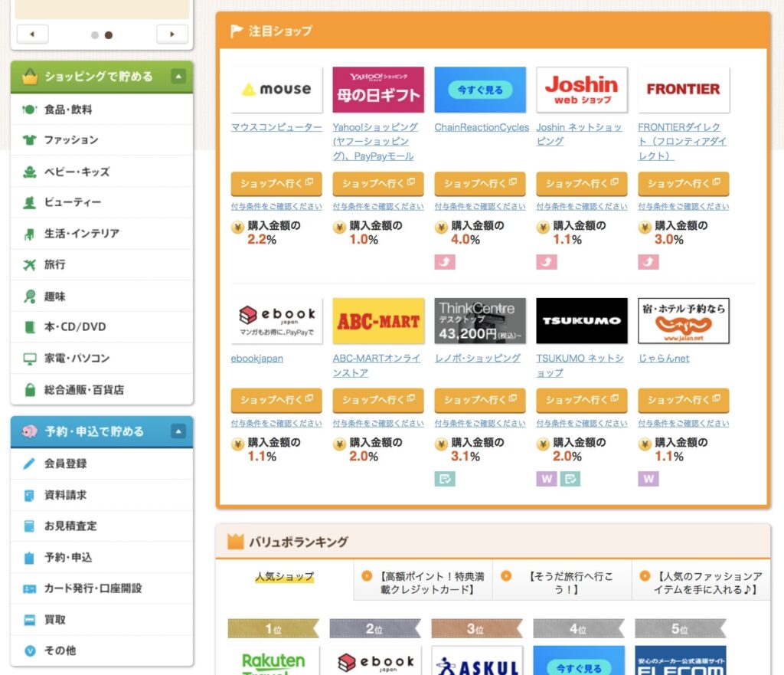Open the レノボ・ショッピング link
Image resolution: width=784 pixels, height=675 pixels.
click(x=478, y=359)
